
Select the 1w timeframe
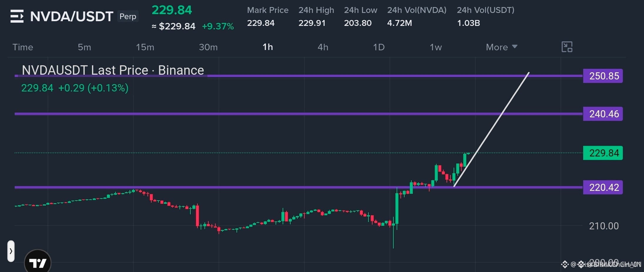(x=436, y=47)
